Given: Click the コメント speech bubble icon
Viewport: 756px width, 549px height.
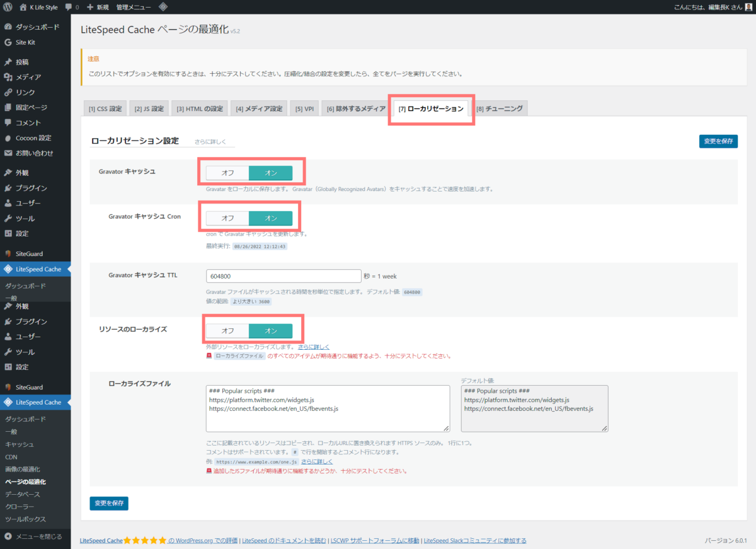Looking at the screenshot, I should 6,122.
